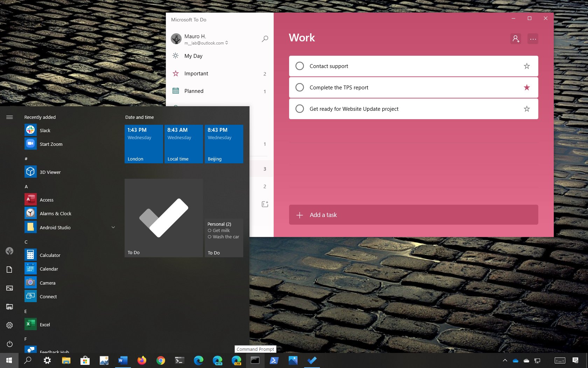
Task: Star the Contact support task
Action: click(x=526, y=66)
